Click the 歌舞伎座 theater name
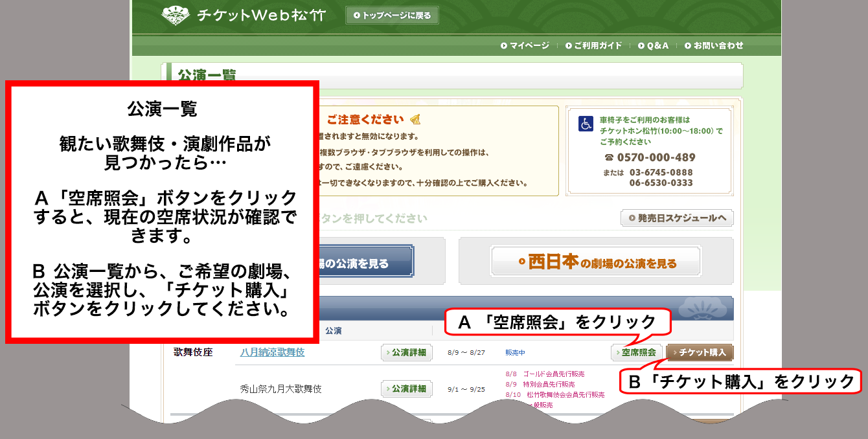 (193, 353)
